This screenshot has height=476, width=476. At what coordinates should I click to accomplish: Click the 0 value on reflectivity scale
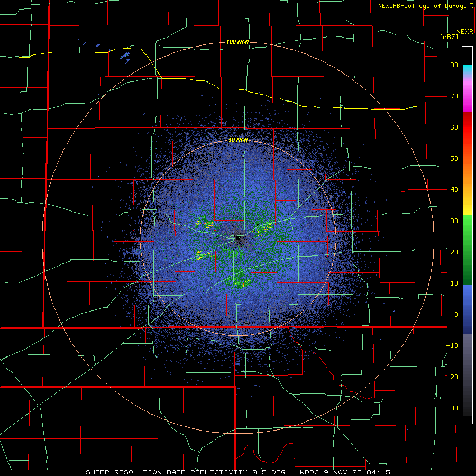(456, 315)
